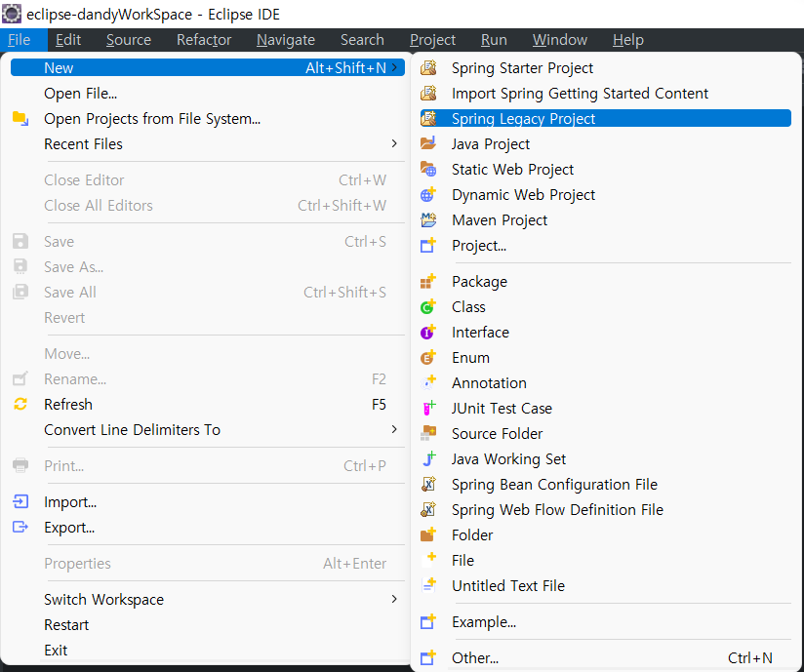Click the Dynamic Web Project globe icon
This screenshot has width=804, height=672.
click(x=428, y=194)
